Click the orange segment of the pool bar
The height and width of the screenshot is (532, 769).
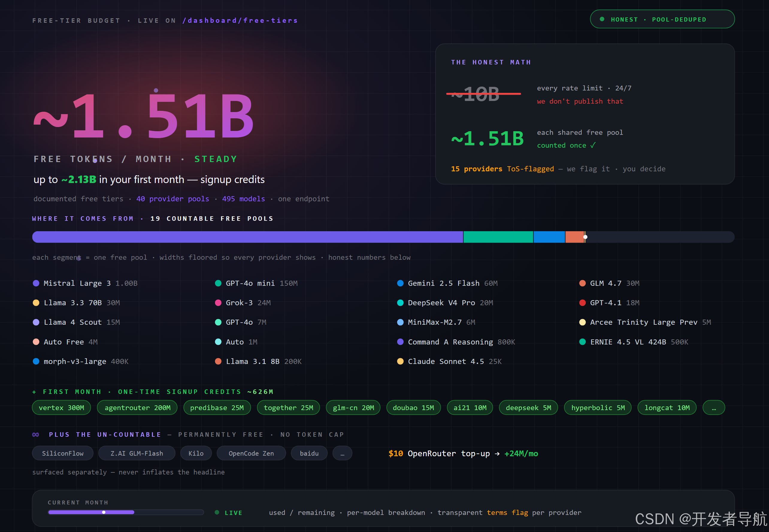[x=574, y=237]
